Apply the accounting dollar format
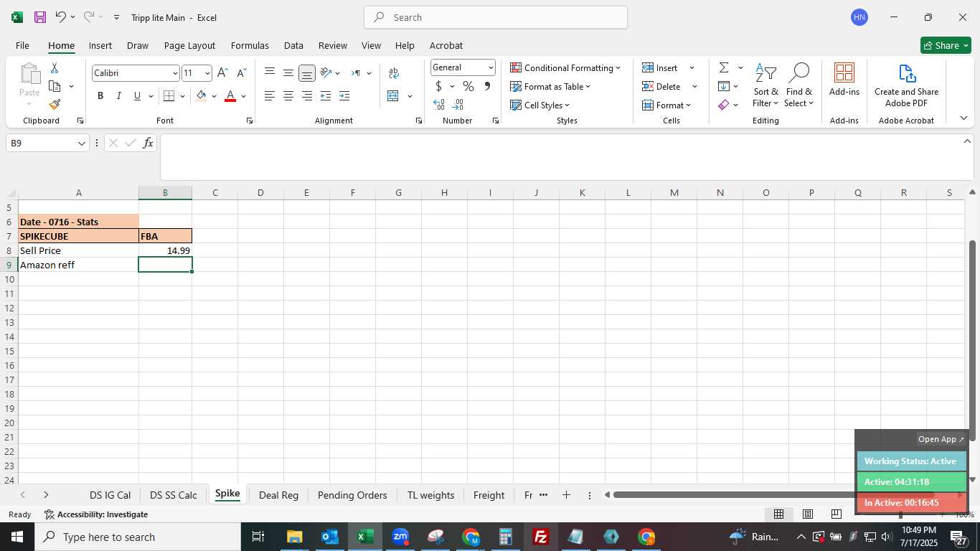Image resolution: width=980 pixels, height=551 pixels. [438, 86]
